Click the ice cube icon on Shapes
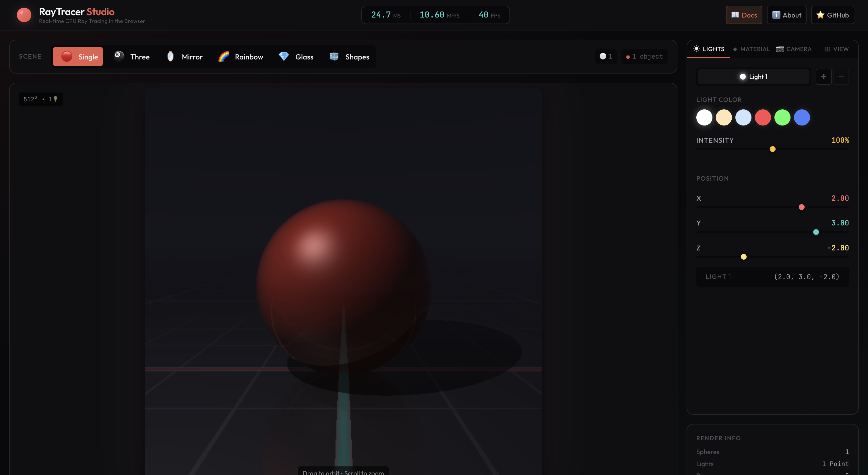The image size is (868, 475). [334, 56]
